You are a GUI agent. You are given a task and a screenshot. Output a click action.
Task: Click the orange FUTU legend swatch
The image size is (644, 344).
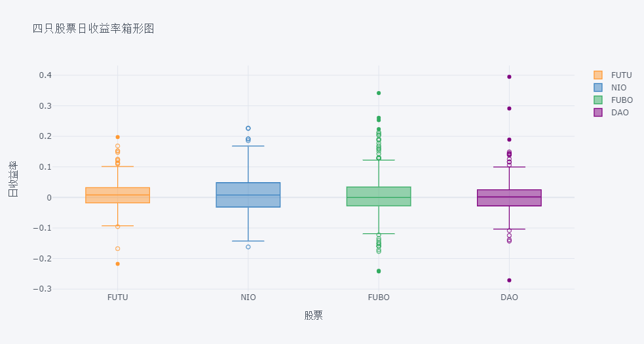pos(598,75)
